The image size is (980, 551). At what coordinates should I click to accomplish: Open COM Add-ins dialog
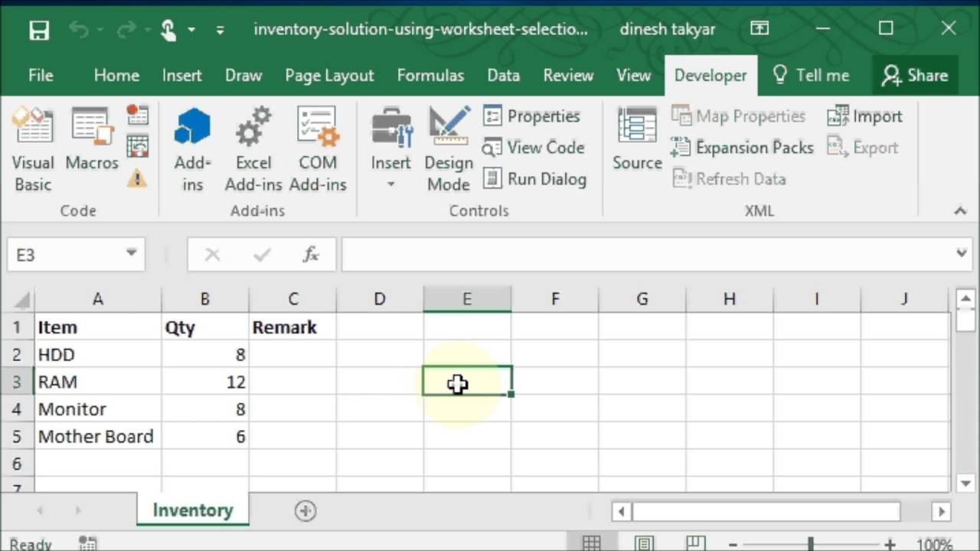[x=318, y=149]
